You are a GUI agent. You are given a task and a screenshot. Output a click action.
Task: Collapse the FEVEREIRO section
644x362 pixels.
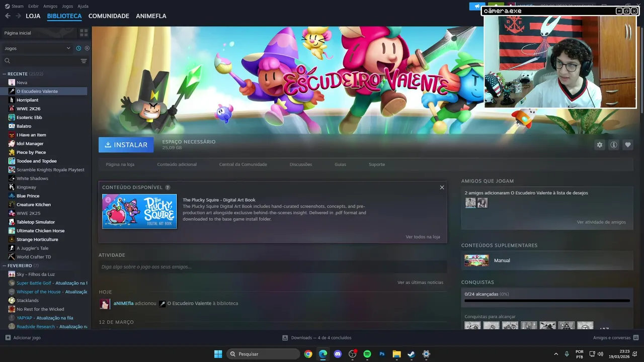coord(4,265)
